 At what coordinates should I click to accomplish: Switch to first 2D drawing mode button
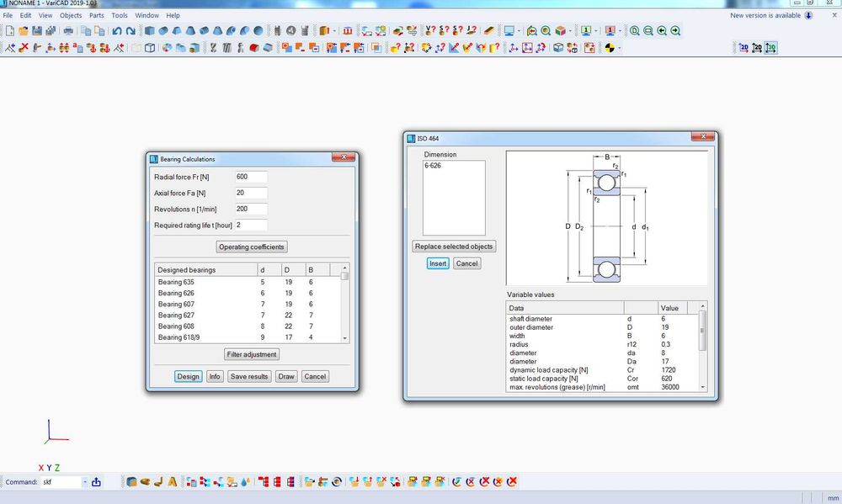pyautogui.click(x=743, y=48)
